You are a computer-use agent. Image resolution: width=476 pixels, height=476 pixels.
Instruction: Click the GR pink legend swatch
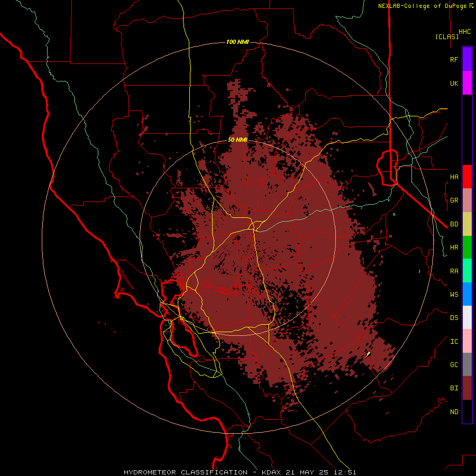467,200
